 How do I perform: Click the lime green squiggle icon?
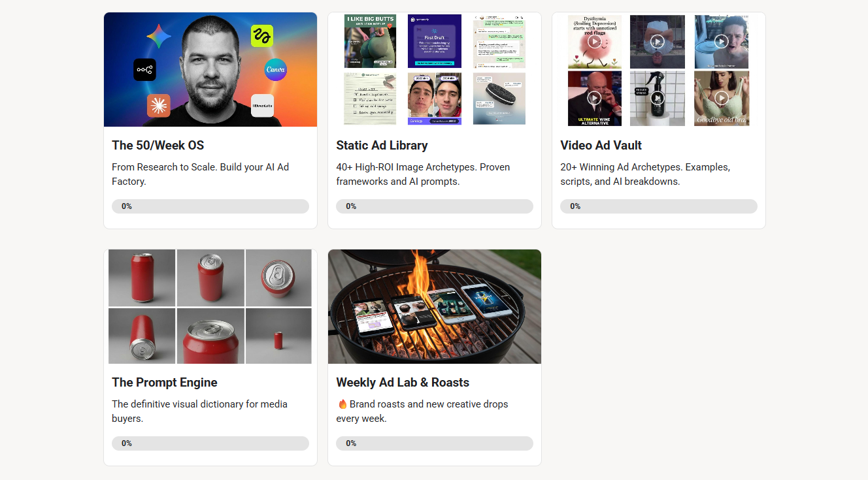coord(262,36)
